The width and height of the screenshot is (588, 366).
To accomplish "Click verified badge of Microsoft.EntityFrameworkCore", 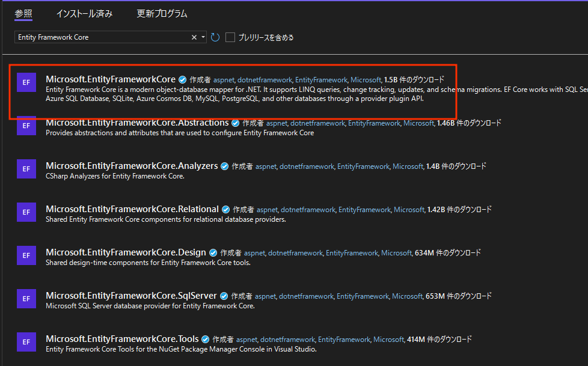I will point(183,80).
